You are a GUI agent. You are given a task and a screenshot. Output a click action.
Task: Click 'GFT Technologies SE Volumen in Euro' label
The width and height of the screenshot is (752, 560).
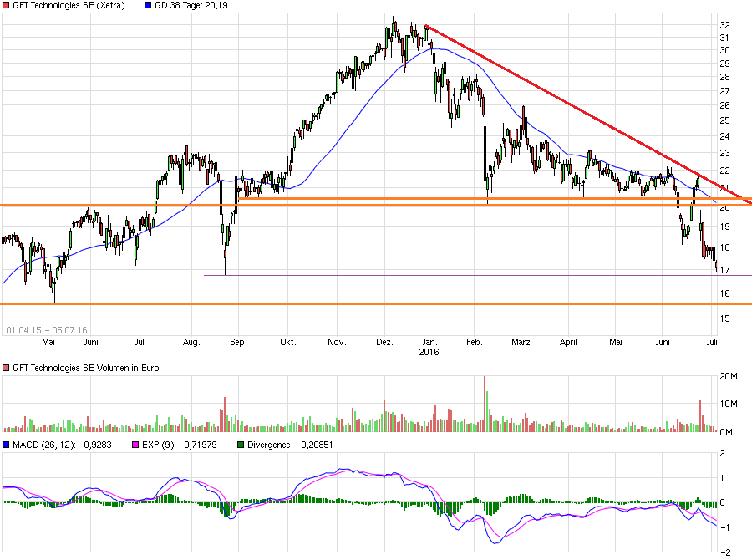tap(86, 368)
